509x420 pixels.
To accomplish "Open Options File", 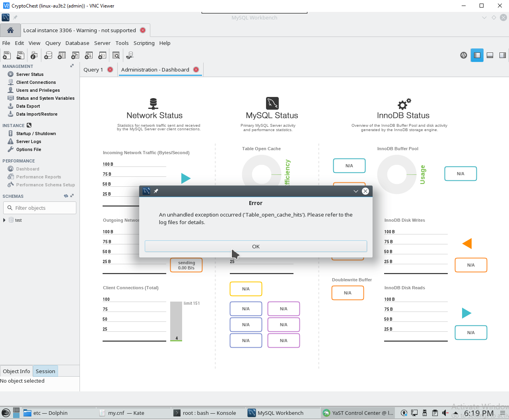I will [x=29, y=149].
